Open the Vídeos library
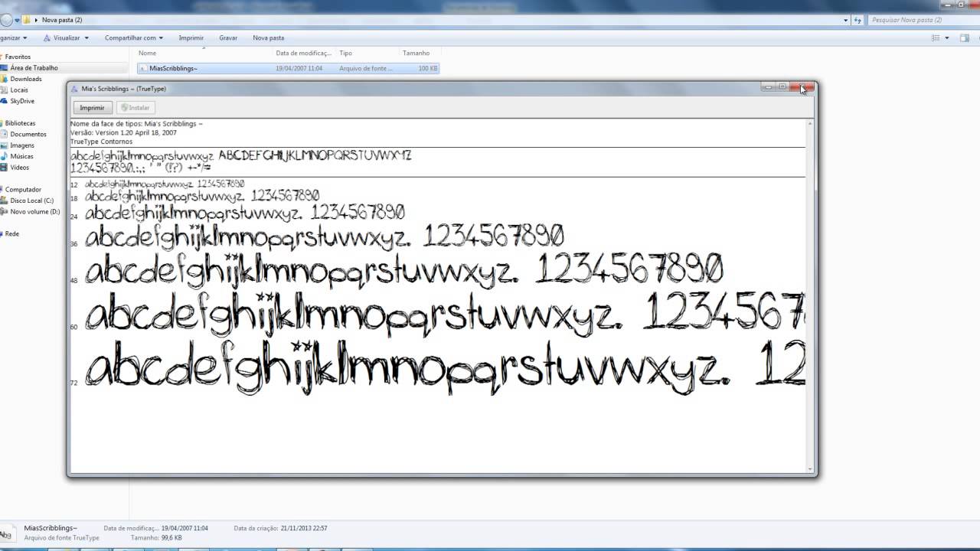The image size is (980, 551). click(x=19, y=168)
